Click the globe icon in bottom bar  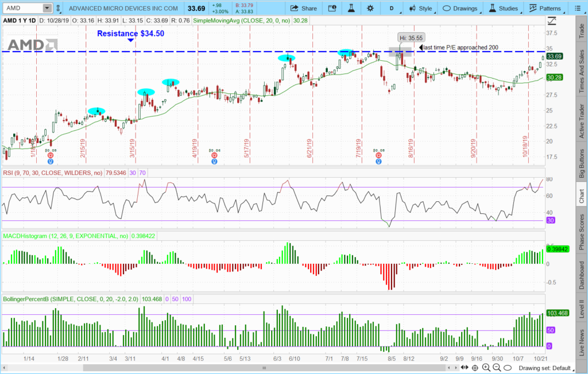point(475,368)
